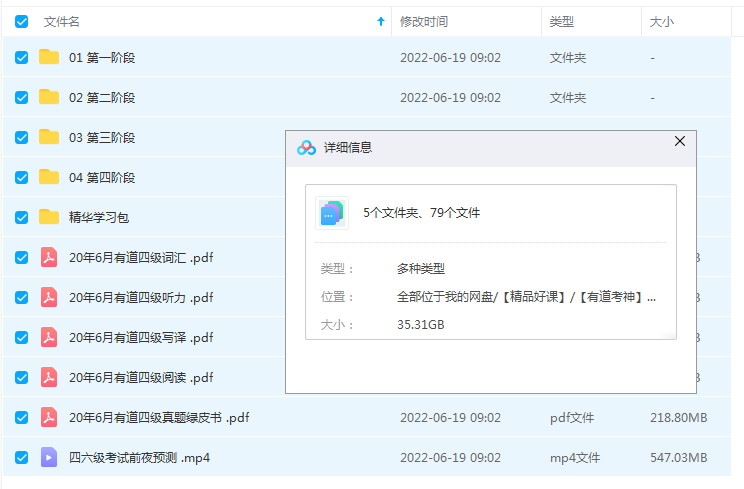Click the folder icon for 03 第三阶段
Viewport: 744px width, 489px height.
[49, 137]
